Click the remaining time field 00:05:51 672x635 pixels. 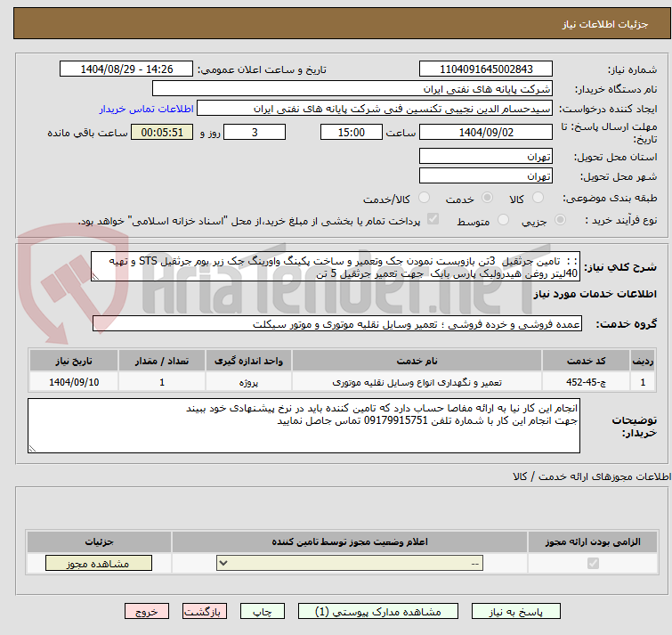pyautogui.click(x=162, y=132)
